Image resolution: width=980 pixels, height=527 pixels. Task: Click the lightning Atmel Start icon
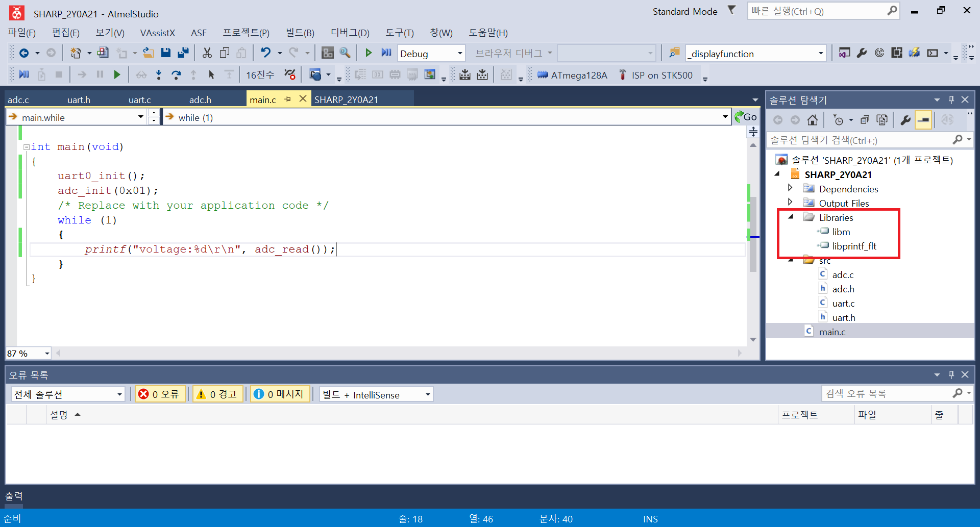tap(914, 53)
